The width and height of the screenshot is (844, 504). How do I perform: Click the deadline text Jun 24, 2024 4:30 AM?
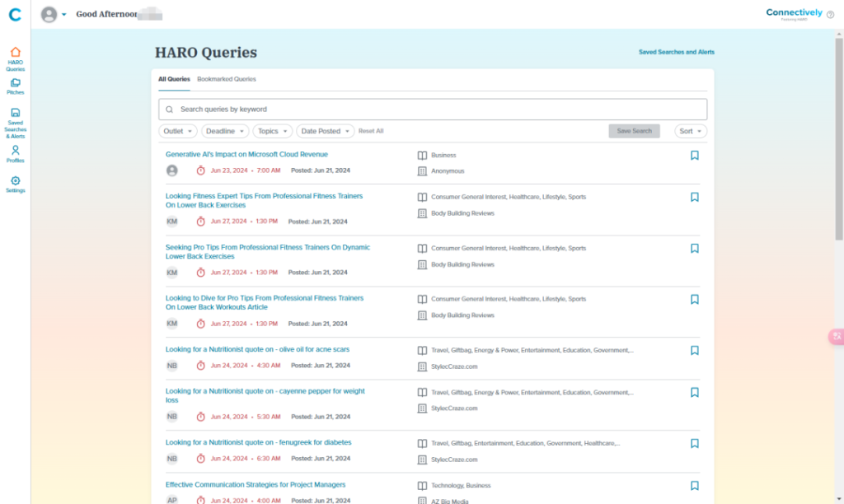(x=246, y=366)
